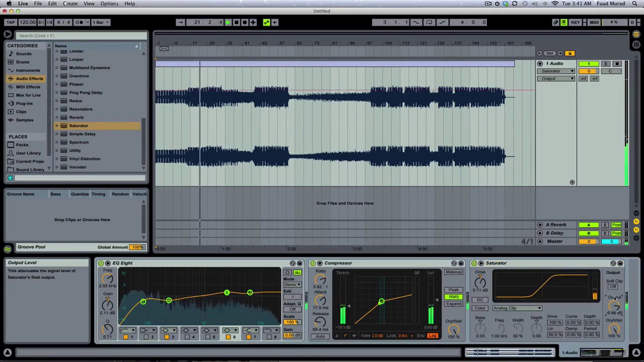Screen dimensions: 644x362
Task: Switch to Arrangement View using the selector
Action: 636,34
